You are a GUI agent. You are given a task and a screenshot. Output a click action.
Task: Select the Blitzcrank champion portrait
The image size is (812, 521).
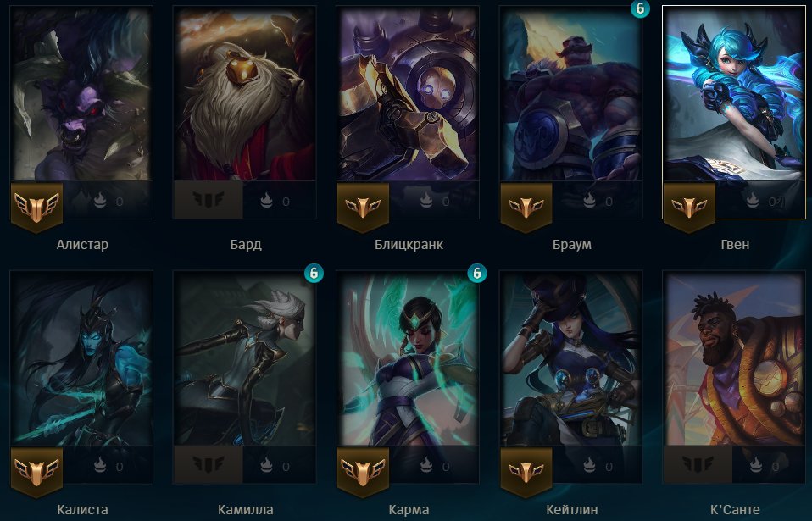pos(408,94)
